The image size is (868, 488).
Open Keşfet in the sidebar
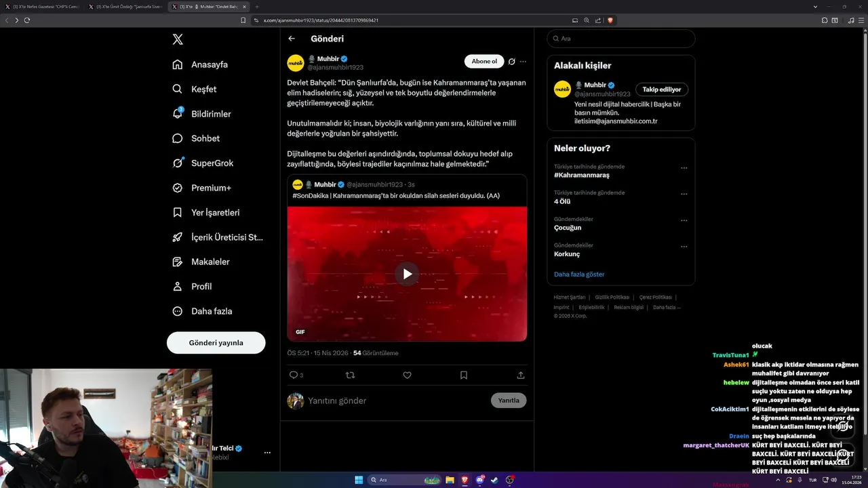pyautogui.click(x=195, y=89)
